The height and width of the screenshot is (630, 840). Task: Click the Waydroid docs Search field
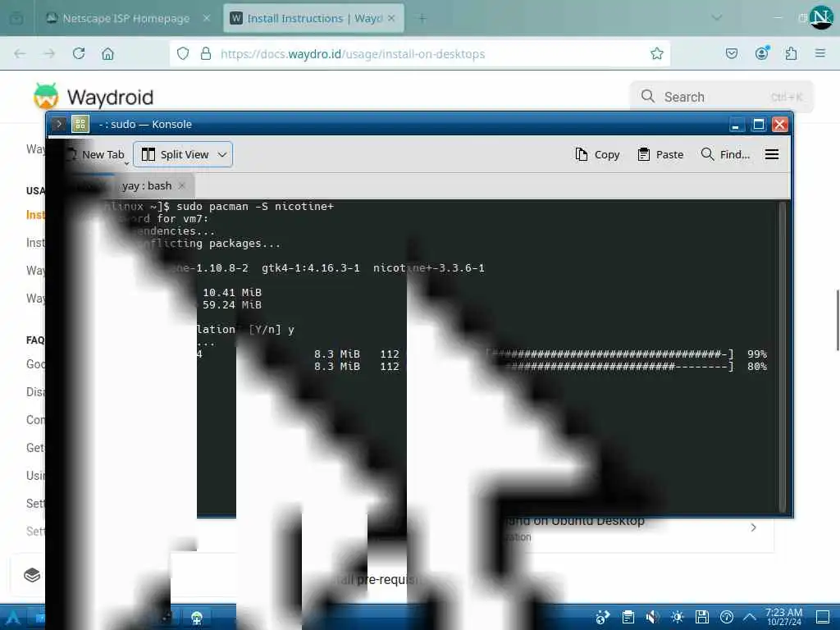721,97
